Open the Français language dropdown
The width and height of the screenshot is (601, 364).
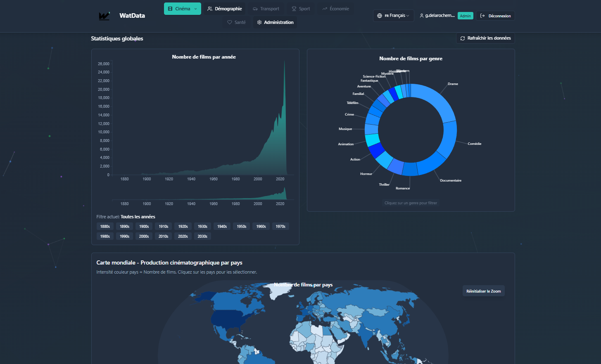click(x=393, y=16)
